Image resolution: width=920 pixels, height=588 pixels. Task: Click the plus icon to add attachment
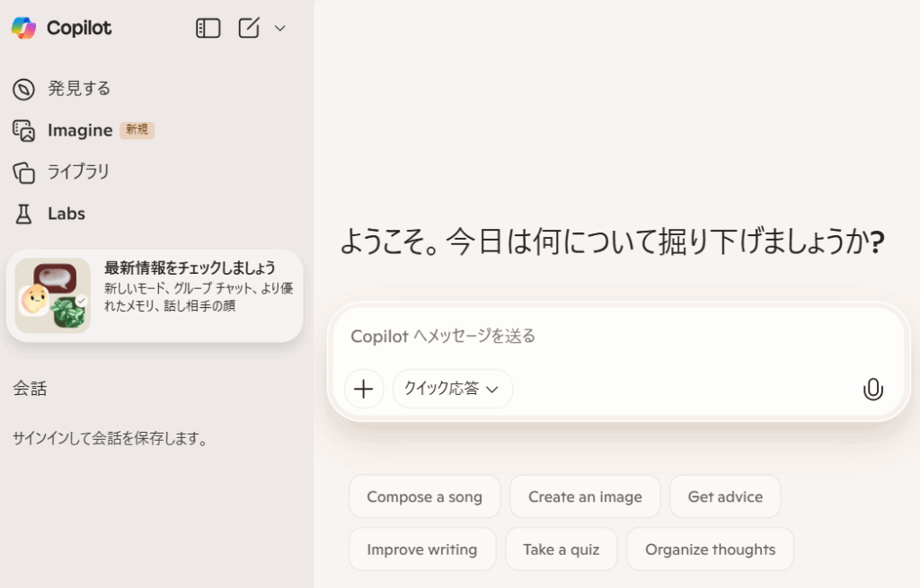coord(364,389)
